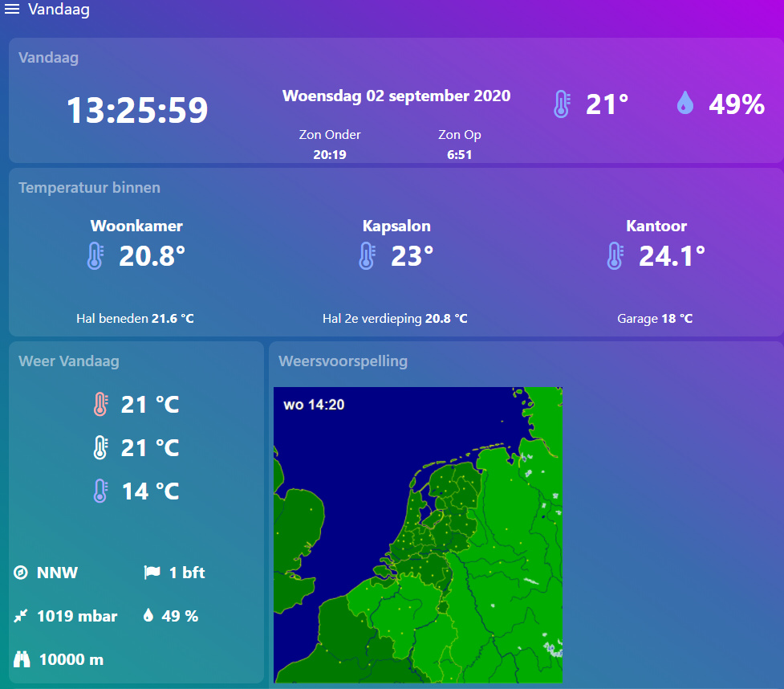The height and width of the screenshot is (689, 784).
Task: Open the weather radar map image
Action: click(x=418, y=535)
